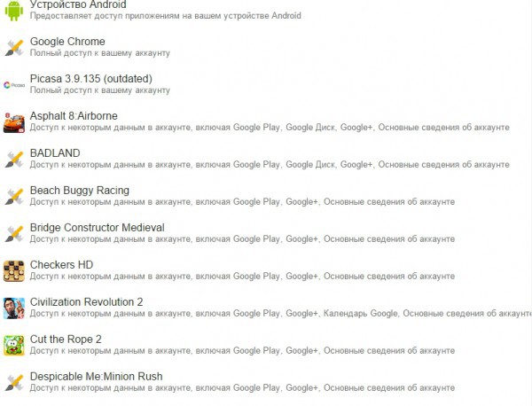Click the Despicable Me:Minion Rush icon
The image size is (532, 406).
(x=13, y=382)
